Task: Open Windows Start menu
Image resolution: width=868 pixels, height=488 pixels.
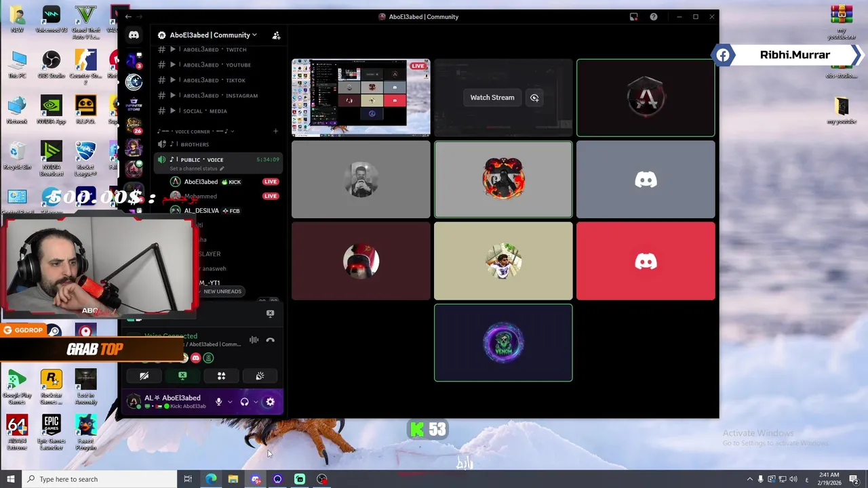Action: (x=10, y=479)
